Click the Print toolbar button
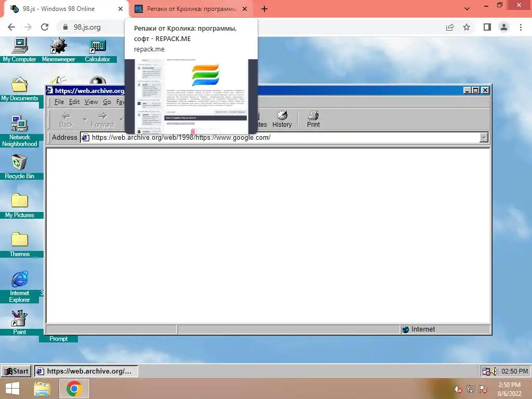This screenshot has height=399, width=532. (313, 119)
